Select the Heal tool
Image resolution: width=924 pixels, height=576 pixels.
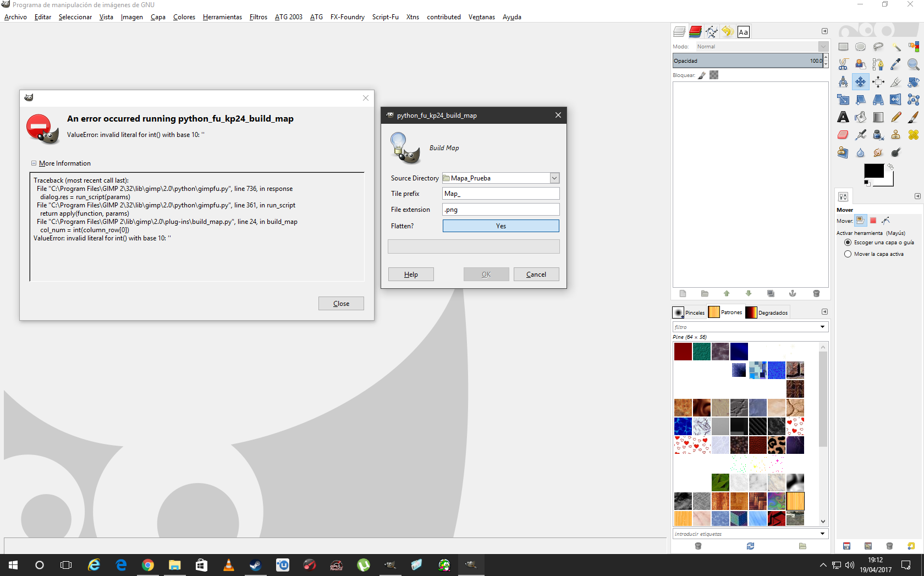pos(914,135)
